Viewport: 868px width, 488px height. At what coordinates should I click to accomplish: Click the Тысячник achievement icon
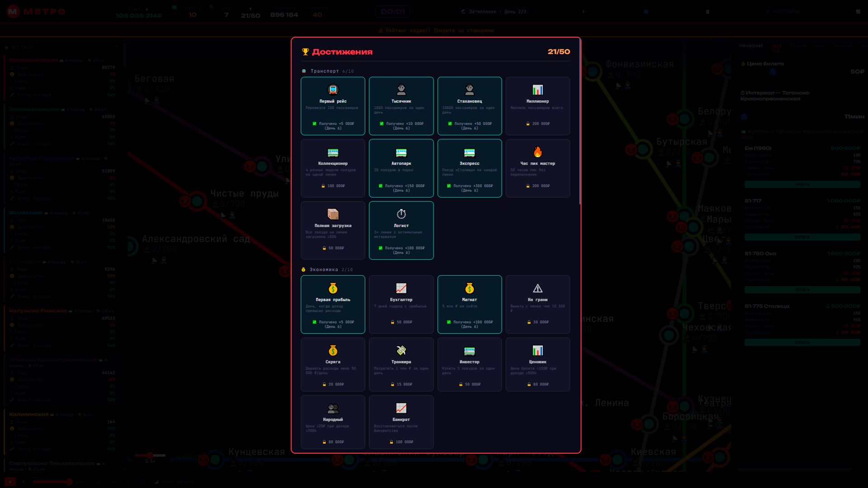click(x=401, y=89)
